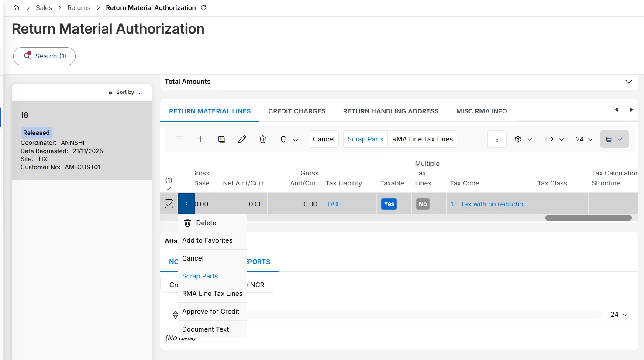Open the TAX liability link
The image size is (644, 360).
[333, 204]
